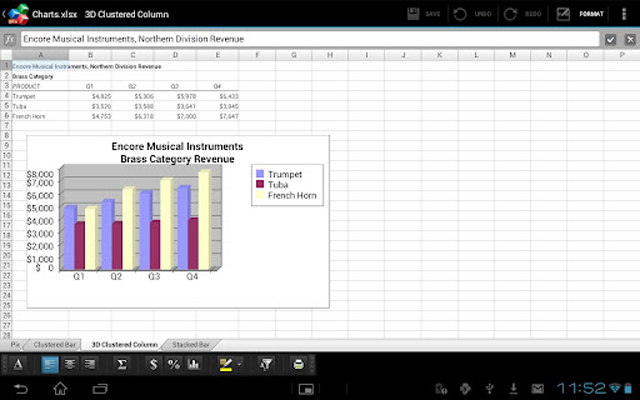Click the Tuba legend color box
The height and width of the screenshot is (400, 640).
(x=260, y=184)
